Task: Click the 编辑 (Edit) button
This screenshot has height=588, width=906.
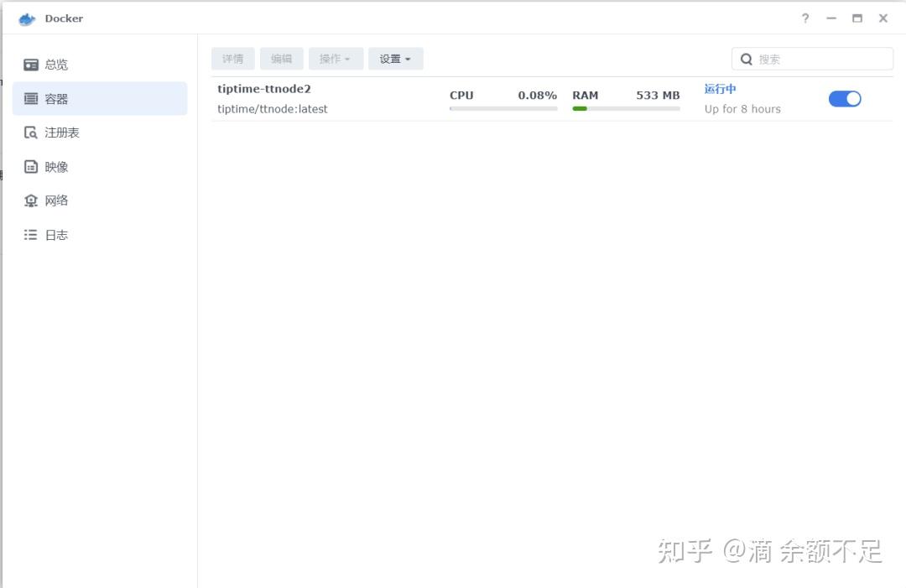Action: click(282, 59)
